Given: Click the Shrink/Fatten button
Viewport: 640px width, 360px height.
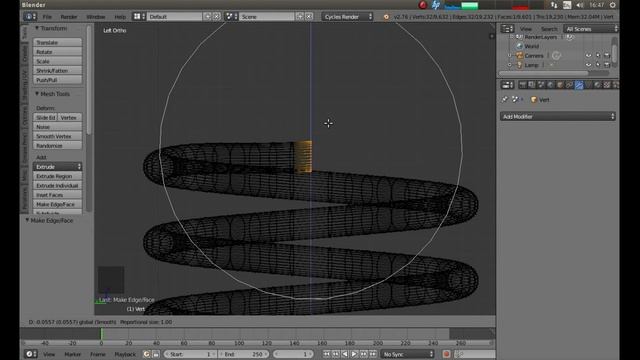Looking at the screenshot, I should point(57,71).
